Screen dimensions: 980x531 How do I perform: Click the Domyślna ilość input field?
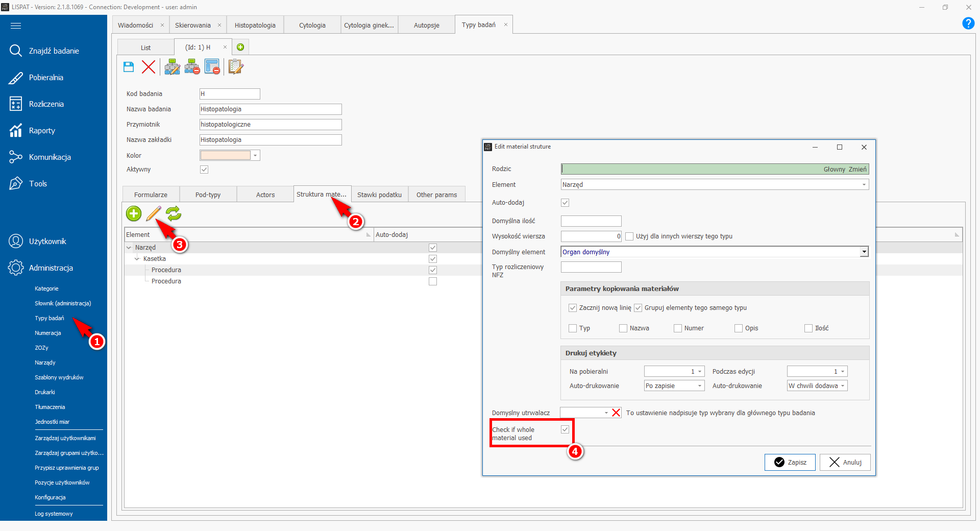(x=591, y=221)
